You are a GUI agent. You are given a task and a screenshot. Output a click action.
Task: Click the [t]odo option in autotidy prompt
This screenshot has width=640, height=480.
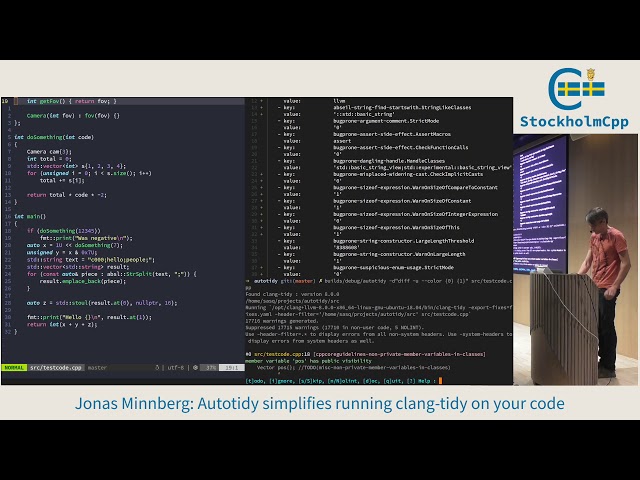pyautogui.click(x=255, y=381)
